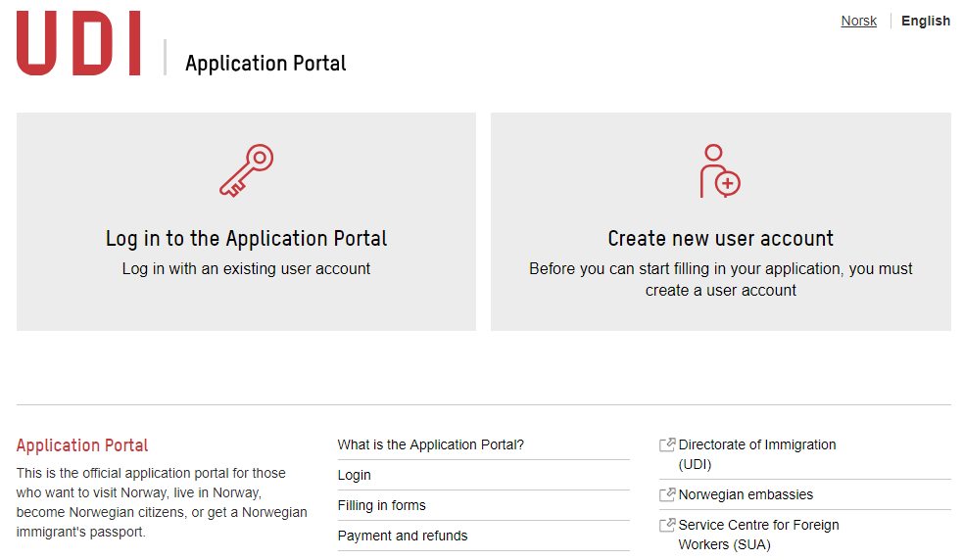Switch language to Norsk
Screen dimensions: 963x560
point(858,21)
